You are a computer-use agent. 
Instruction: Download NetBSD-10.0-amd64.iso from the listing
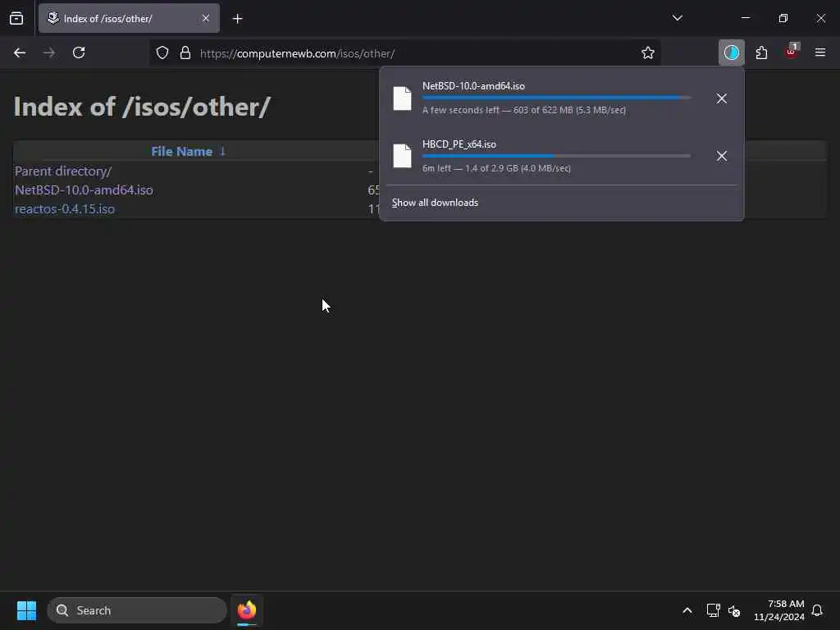coord(84,189)
